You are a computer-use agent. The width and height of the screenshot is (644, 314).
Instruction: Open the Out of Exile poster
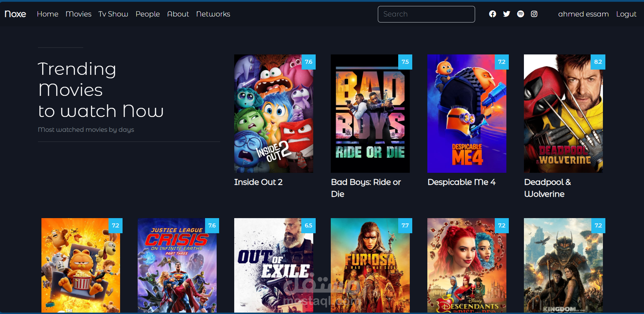[274, 265]
